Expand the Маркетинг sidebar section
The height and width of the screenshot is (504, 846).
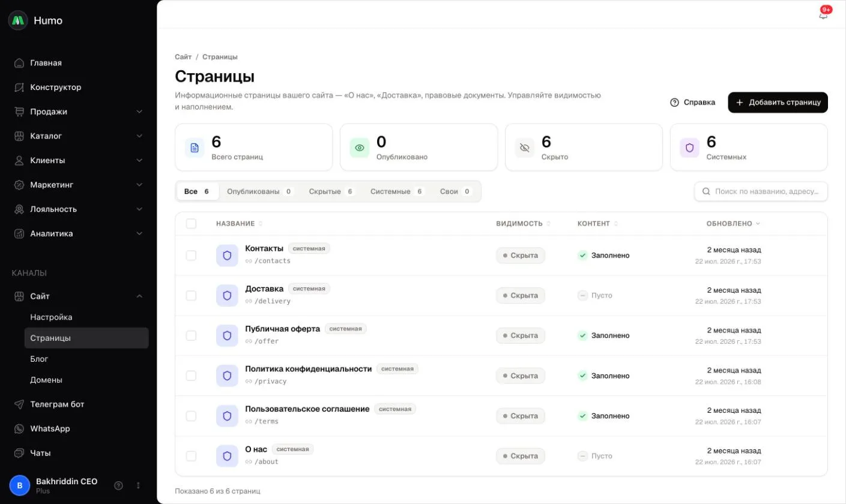pyautogui.click(x=80, y=185)
